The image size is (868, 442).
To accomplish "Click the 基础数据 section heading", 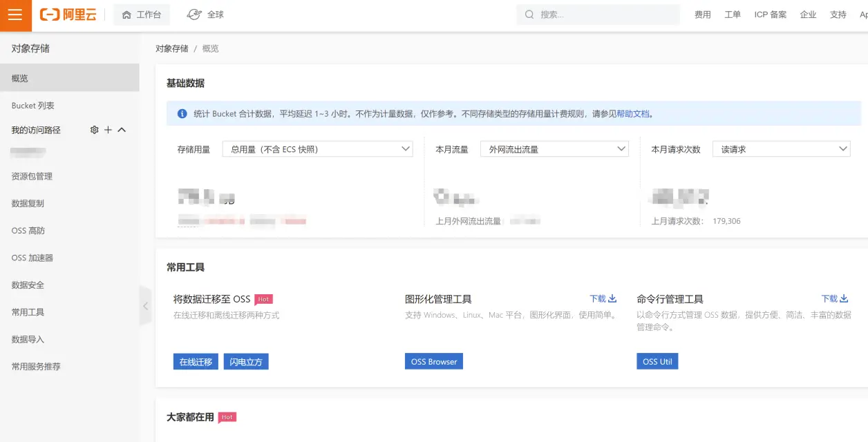I will coord(185,83).
